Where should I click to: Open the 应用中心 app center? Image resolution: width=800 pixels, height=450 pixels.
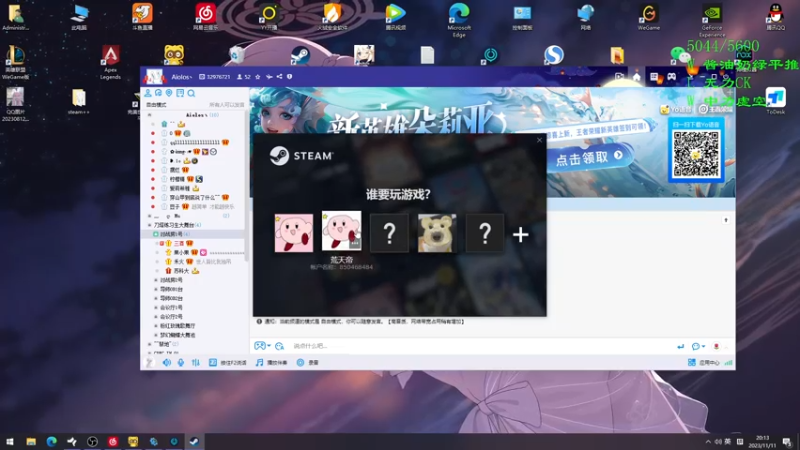pos(704,362)
